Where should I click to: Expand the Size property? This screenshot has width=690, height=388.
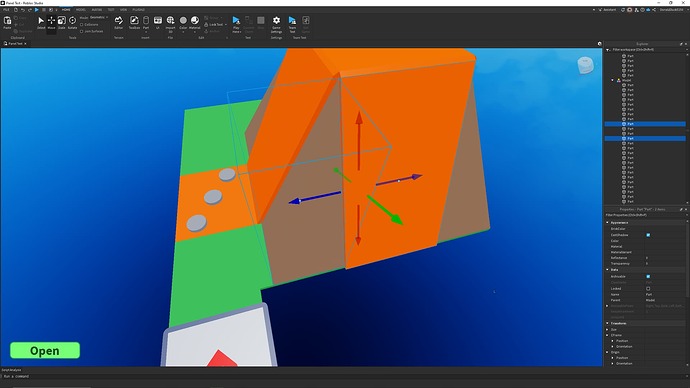[x=608, y=329]
